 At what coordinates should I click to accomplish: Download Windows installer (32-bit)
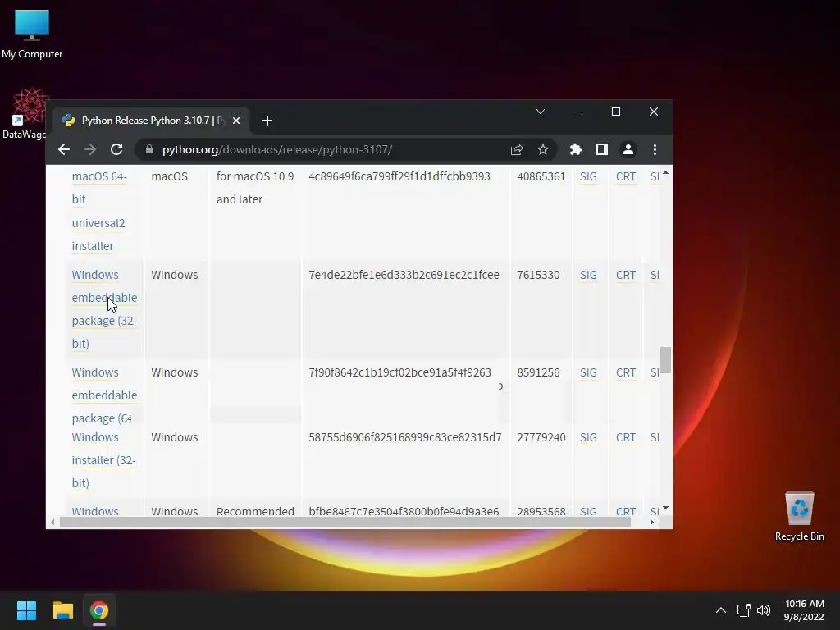103,460
